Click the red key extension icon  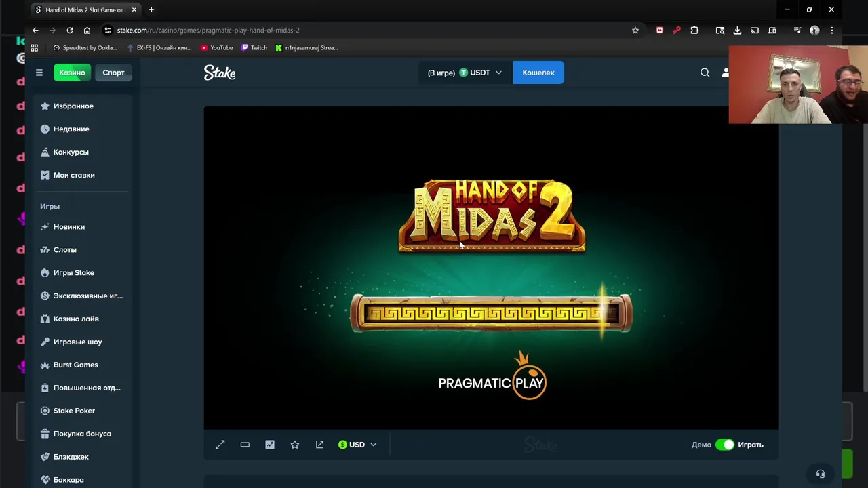(x=677, y=30)
